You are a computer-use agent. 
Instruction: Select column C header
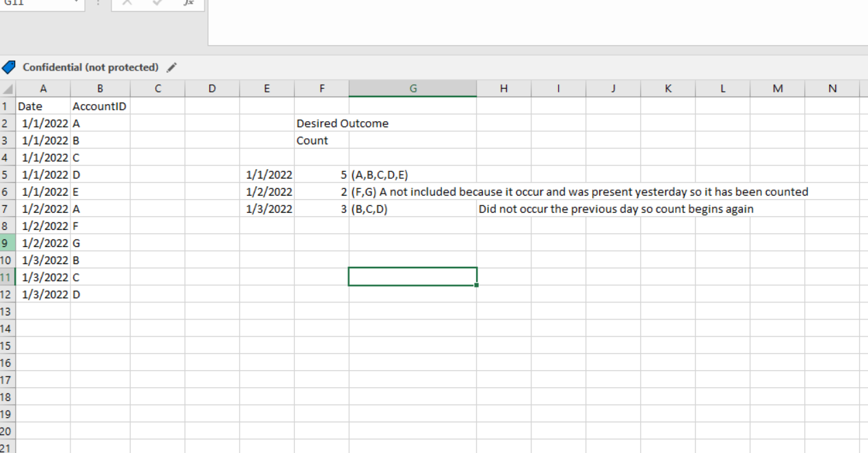pos(157,88)
